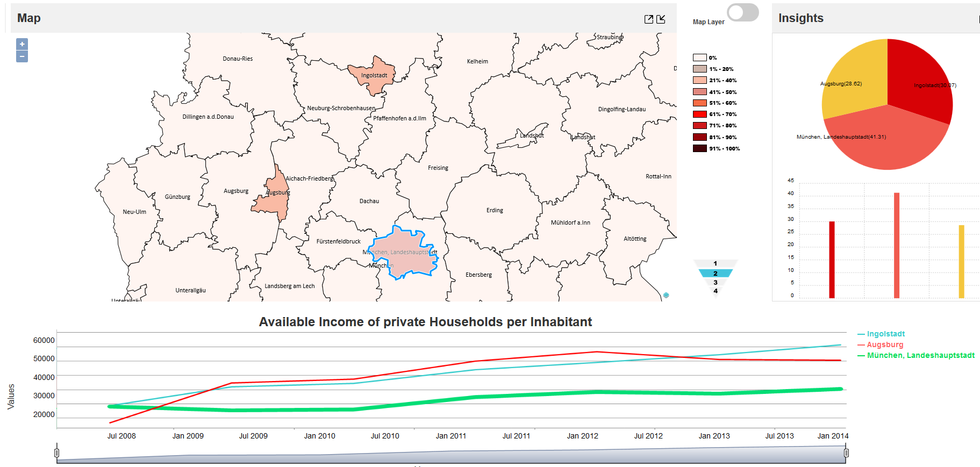This screenshot has height=467, width=980.
Task: Click the 0% legend swatch
Action: tap(699, 58)
